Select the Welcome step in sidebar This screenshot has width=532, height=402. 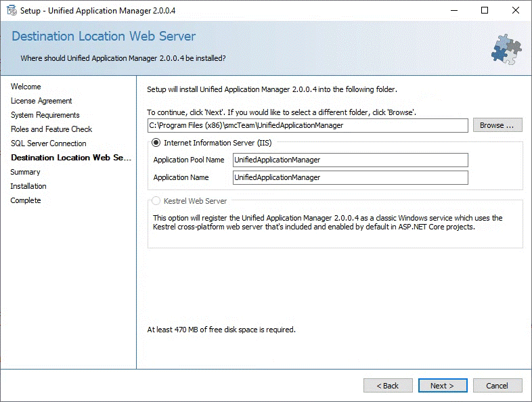[x=26, y=87]
